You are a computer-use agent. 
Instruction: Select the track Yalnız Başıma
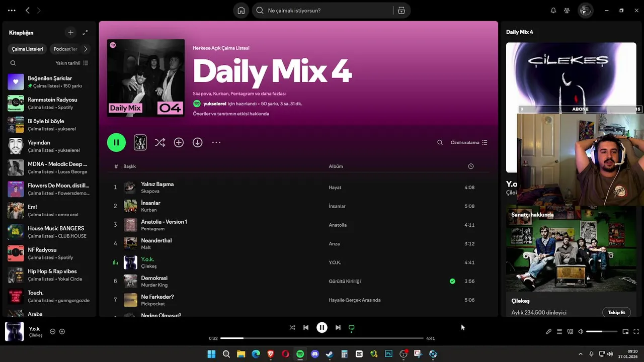pos(298,188)
